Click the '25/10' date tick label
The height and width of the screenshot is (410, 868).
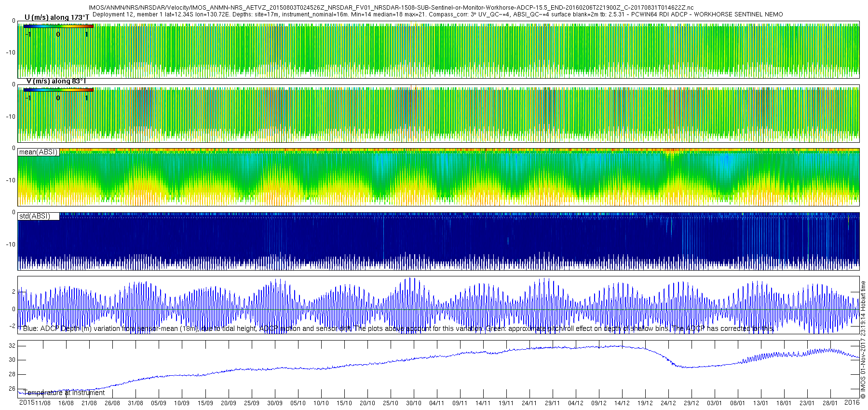(x=390, y=403)
